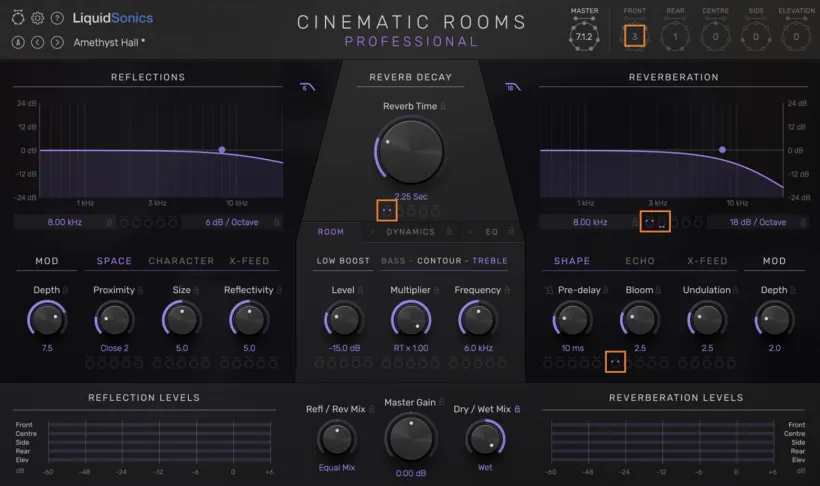
Task: Click the stopwatch icon beside the LiquidSonics logo
Action: tap(18, 18)
